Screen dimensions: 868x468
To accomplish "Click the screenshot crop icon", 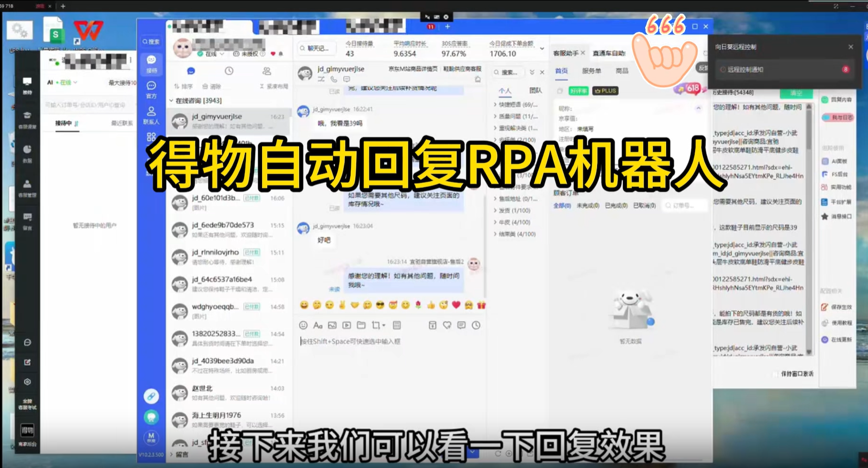I will pos(375,325).
